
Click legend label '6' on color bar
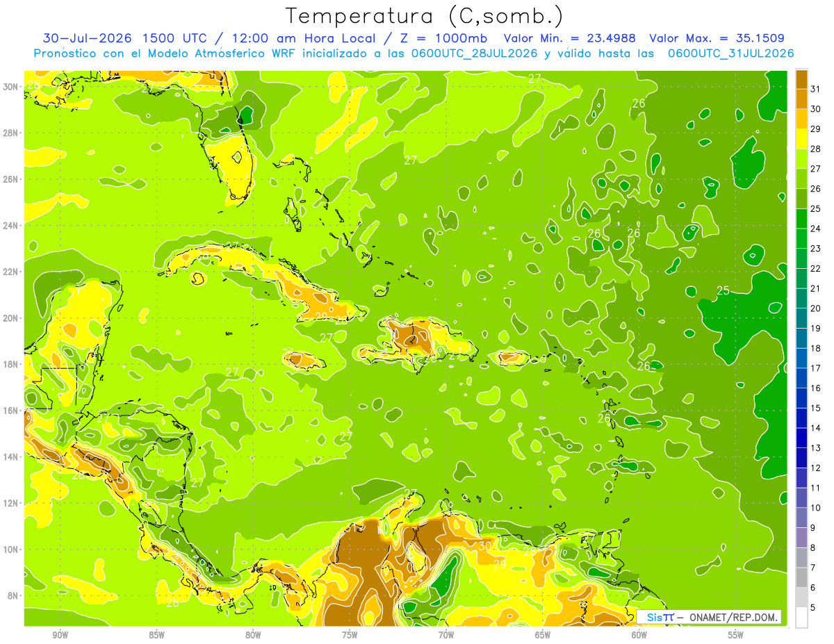coord(813,587)
